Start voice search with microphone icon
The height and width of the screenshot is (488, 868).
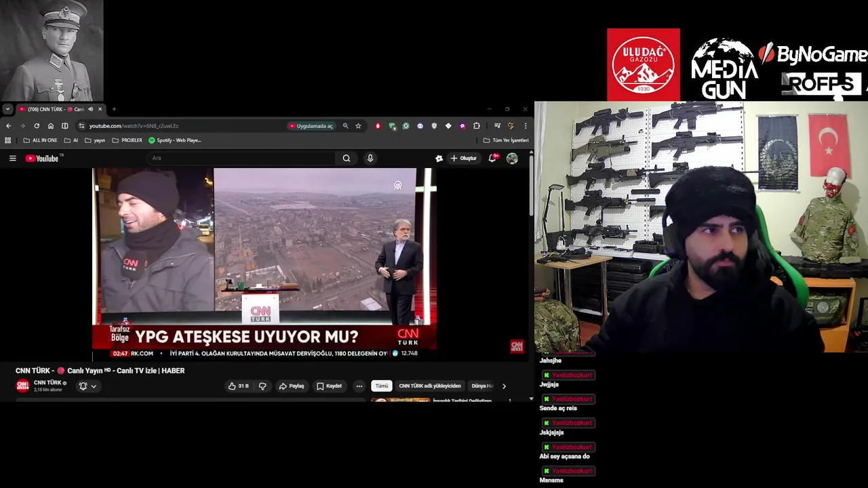click(370, 158)
